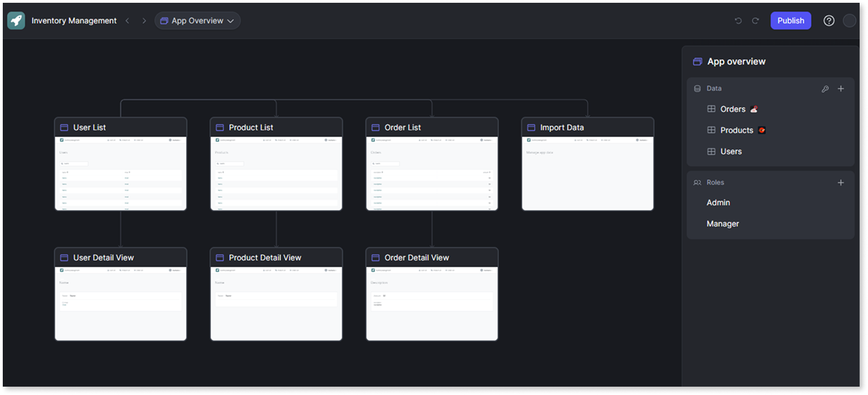Click the Publish button

pos(791,21)
